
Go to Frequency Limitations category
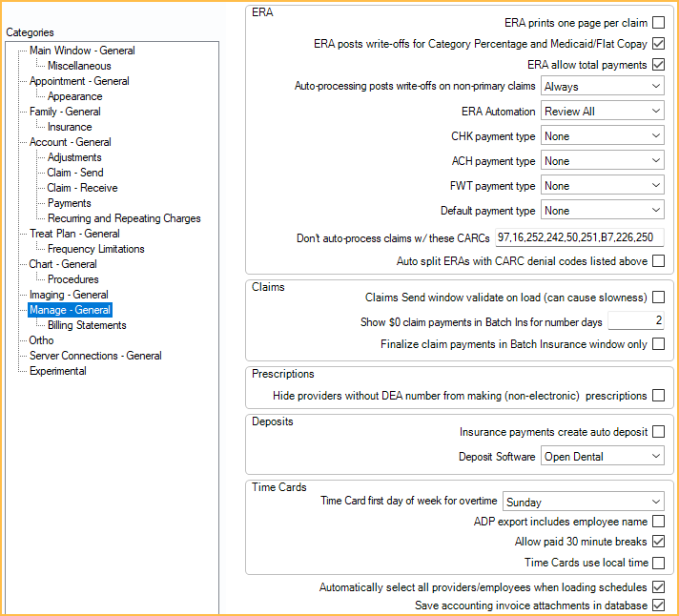coord(96,249)
